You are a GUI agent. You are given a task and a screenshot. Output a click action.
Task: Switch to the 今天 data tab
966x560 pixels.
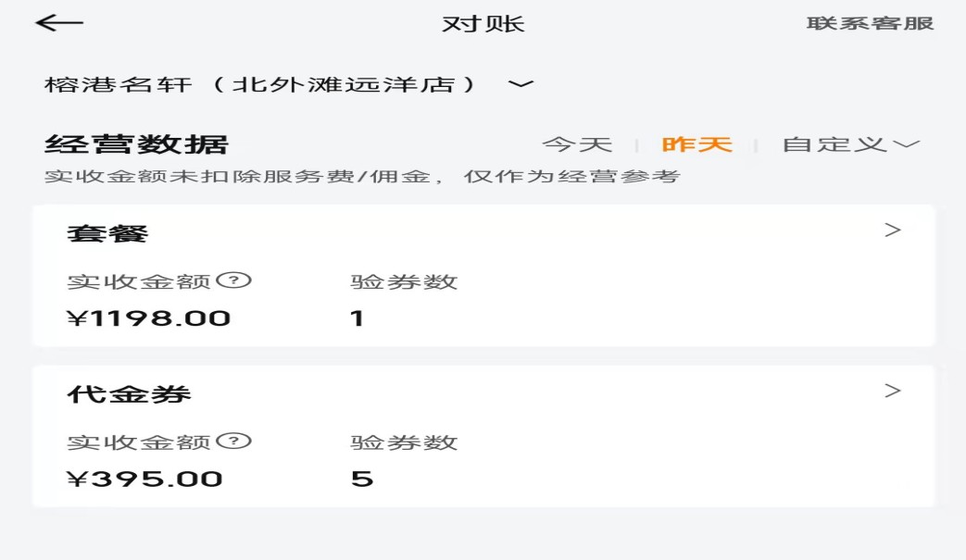577,144
